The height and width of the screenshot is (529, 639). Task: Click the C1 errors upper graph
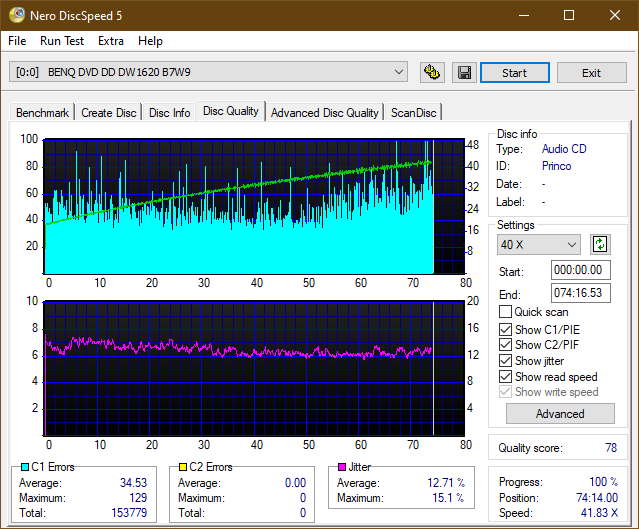point(254,206)
